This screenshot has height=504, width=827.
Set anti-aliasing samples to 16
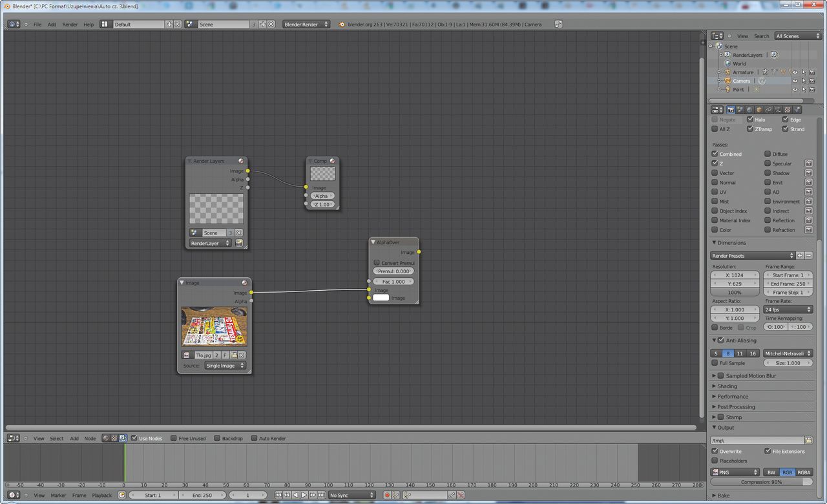pyautogui.click(x=753, y=353)
